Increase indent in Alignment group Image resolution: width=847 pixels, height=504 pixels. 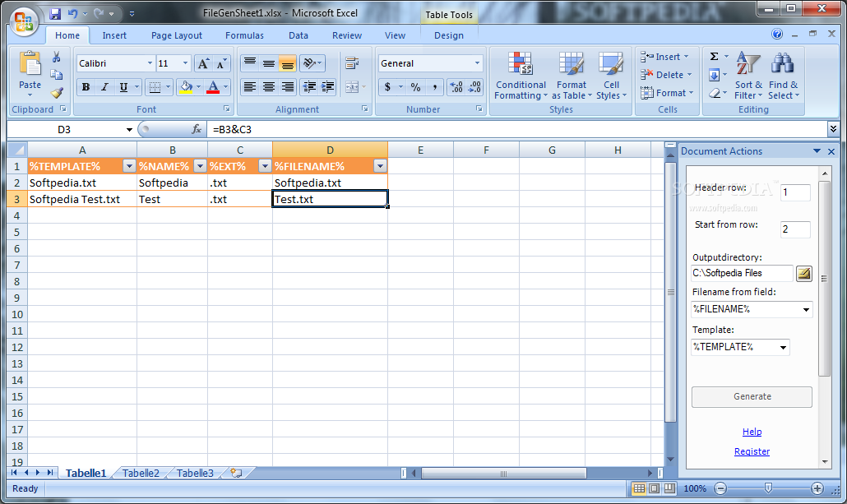point(328,87)
